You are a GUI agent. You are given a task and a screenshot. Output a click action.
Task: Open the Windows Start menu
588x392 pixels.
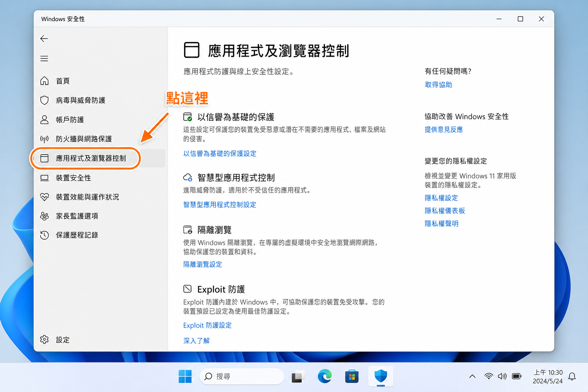pyautogui.click(x=185, y=376)
